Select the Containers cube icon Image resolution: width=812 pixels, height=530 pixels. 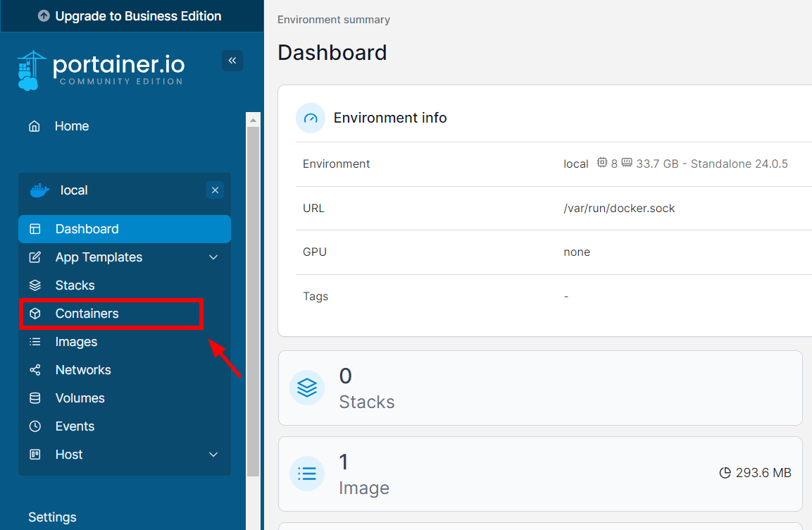pyautogui.click(x=34, y=313)
